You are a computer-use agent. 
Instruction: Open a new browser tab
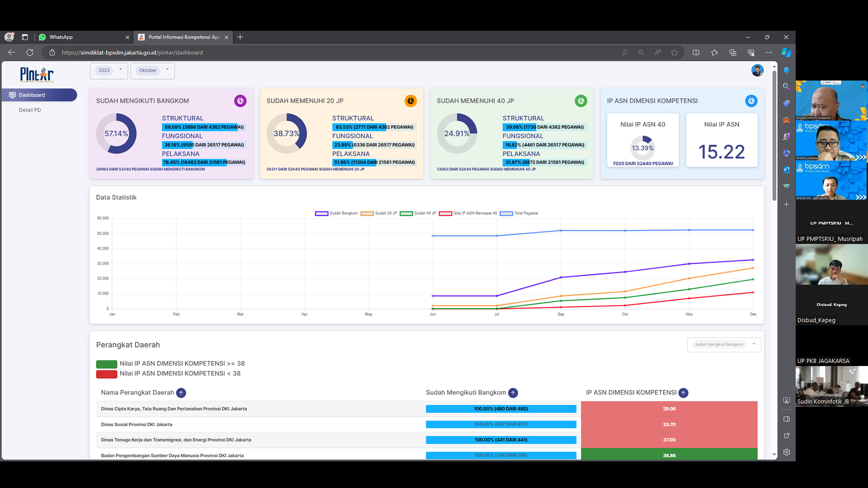[240, 37]
